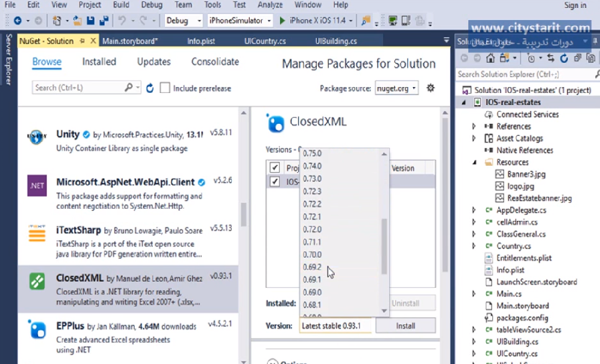Switch to the Consolidate tab
Image resolution: width=600 pixels, height=364 pixels.
[215, 62]
